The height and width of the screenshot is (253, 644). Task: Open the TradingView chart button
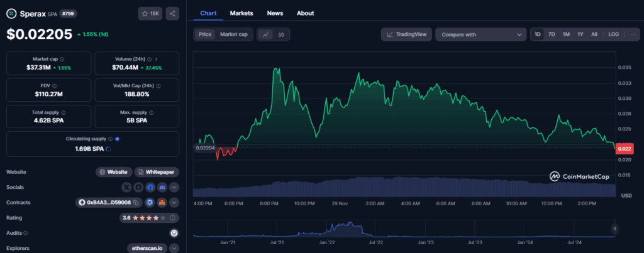[407, 35]
